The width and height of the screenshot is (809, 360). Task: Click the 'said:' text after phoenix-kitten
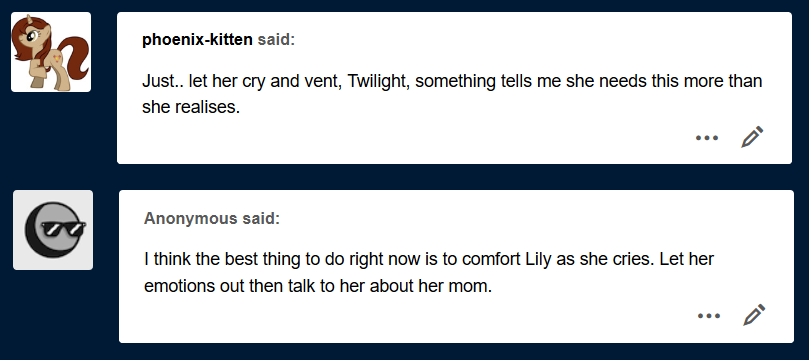click(x=276, y=40)
